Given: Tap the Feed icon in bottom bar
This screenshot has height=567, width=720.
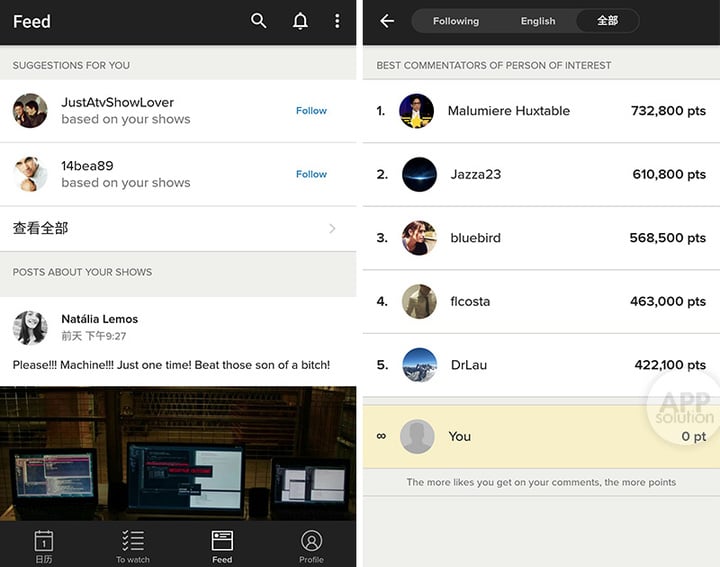Looking at the screenshot, I should pyautogui.click(x=222, y=540).
